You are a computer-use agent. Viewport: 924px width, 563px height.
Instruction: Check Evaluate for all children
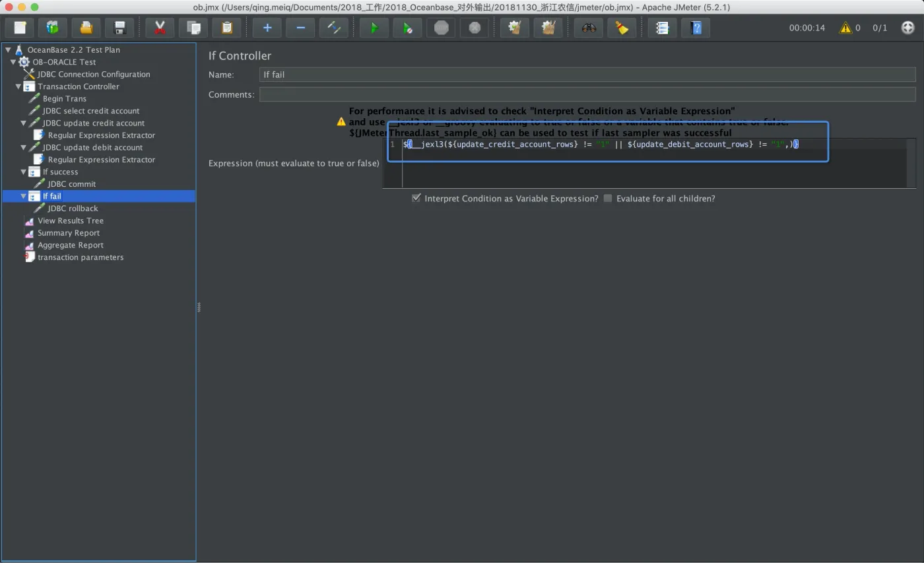(x=608, y=198)
